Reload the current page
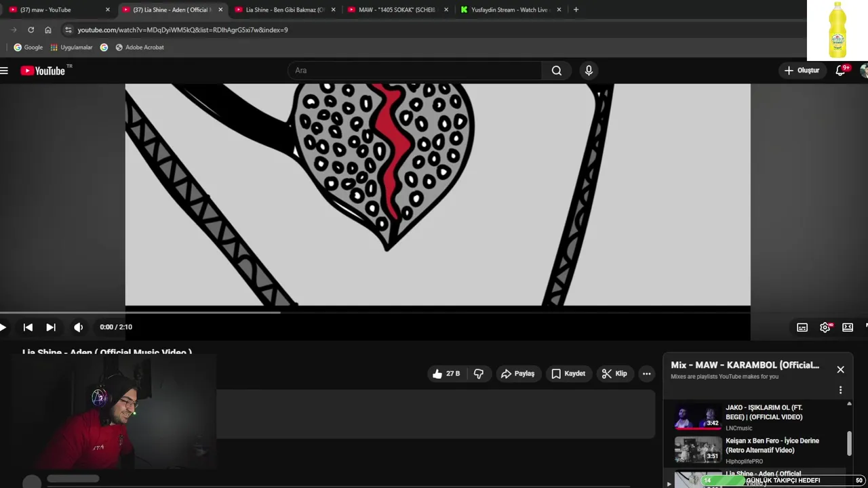The height and width of the screenshot is (488, 868). pos(31,30)
